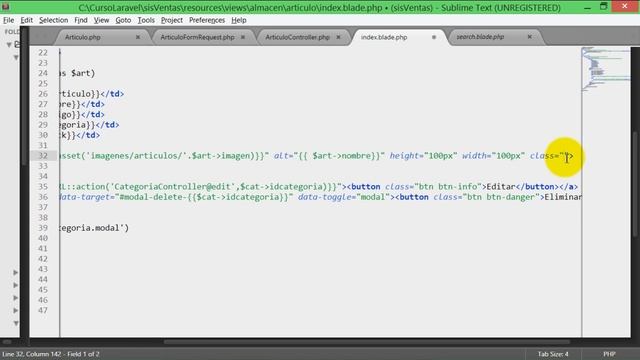Image resolution: width=640 pixels, height=360 pixels.
Task: Change Tab Size: 4 setting
Action: (553, 354)
